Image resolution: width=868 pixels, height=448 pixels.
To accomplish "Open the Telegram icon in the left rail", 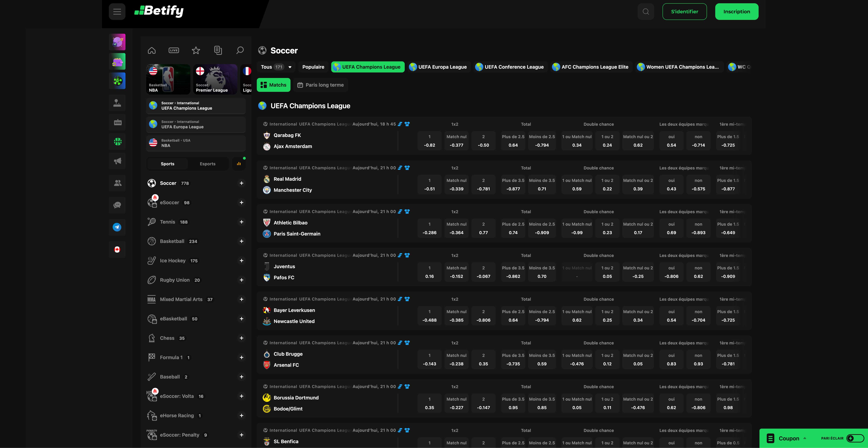I will coord(117,227).
